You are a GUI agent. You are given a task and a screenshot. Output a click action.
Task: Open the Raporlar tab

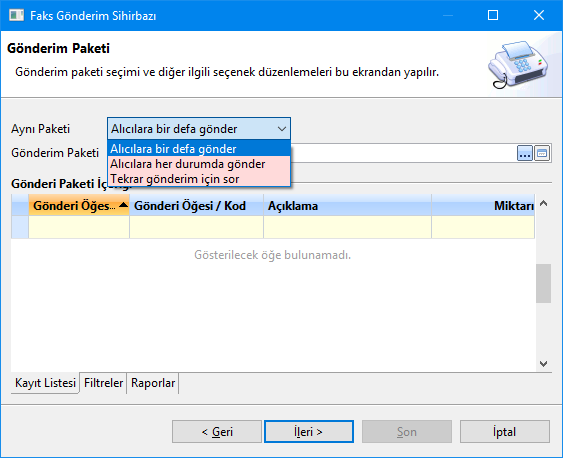point(153,383)
